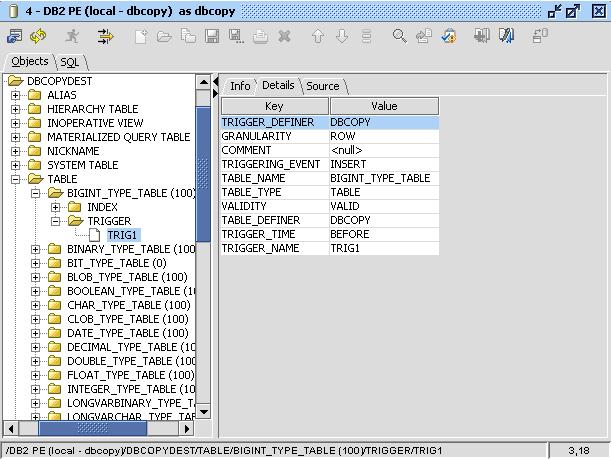Screen dimensions: 611x459
Task: Collapse the BIGINT_TYPE_TABLE tree node
Action: point(35,193)
